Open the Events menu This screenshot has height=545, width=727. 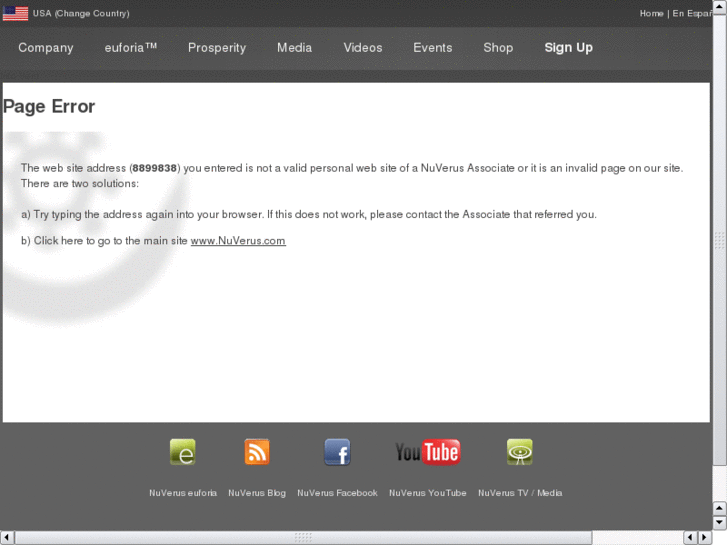point(433,48)
